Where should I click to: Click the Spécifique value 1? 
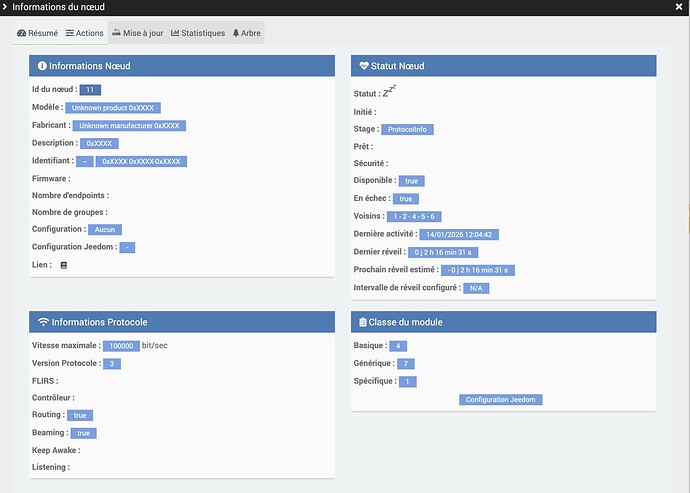(x=407, y=382)
